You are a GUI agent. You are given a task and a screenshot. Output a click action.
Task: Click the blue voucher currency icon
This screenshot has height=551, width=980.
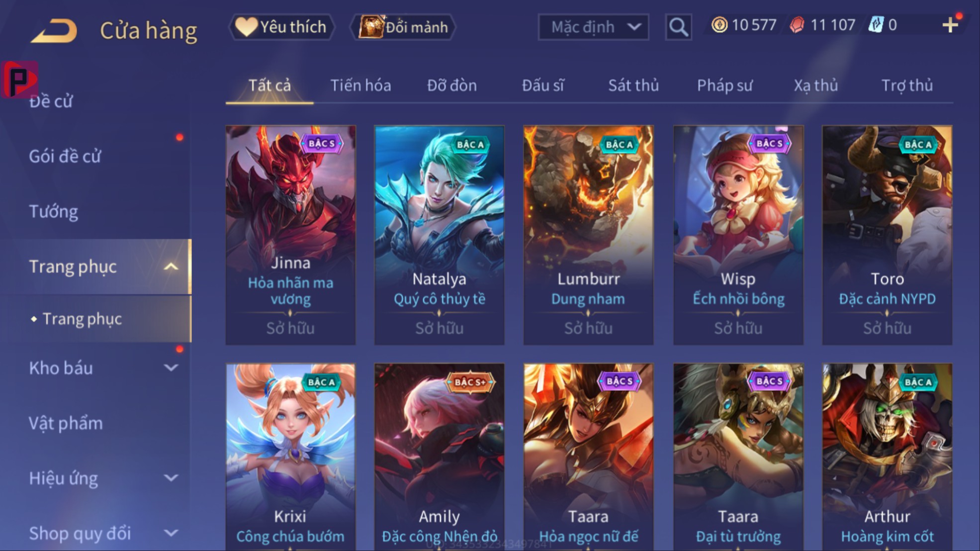pos(876,25)
